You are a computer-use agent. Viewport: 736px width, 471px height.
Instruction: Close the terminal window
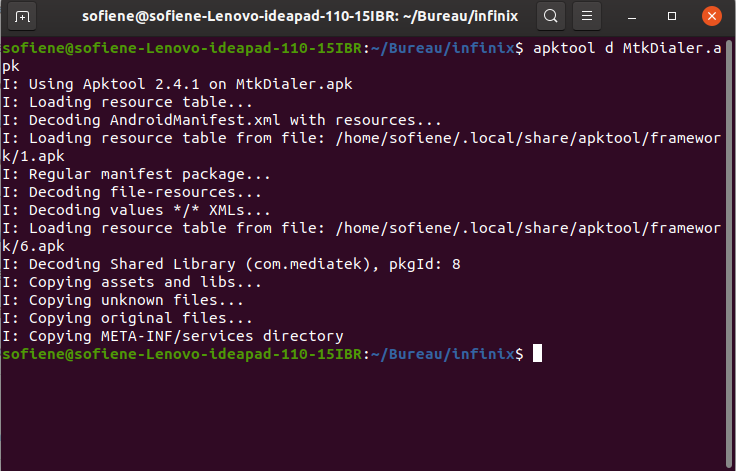[711, 16]
